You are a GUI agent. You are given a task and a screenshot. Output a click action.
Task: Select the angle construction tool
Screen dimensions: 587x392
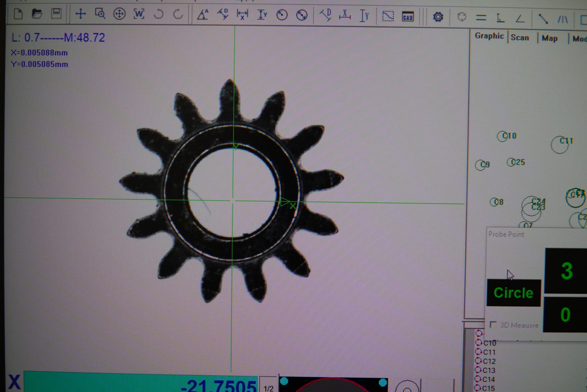coord(520,18)
